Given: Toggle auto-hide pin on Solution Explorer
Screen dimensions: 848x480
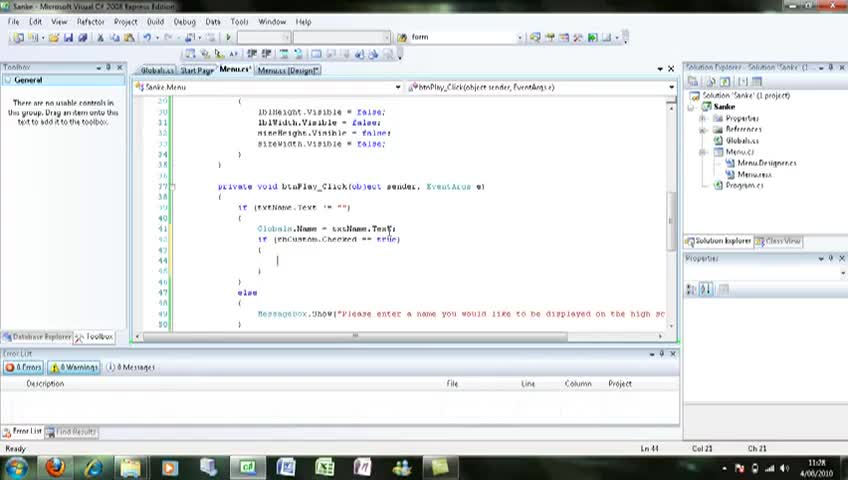Looking at the screenshot, I should pyautogui.click(x=831, y=67).
